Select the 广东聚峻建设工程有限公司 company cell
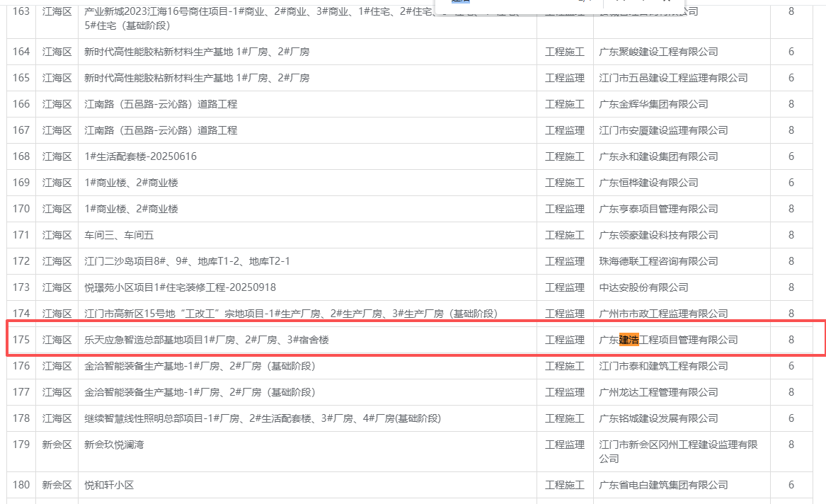 click(x=658, y=52)
